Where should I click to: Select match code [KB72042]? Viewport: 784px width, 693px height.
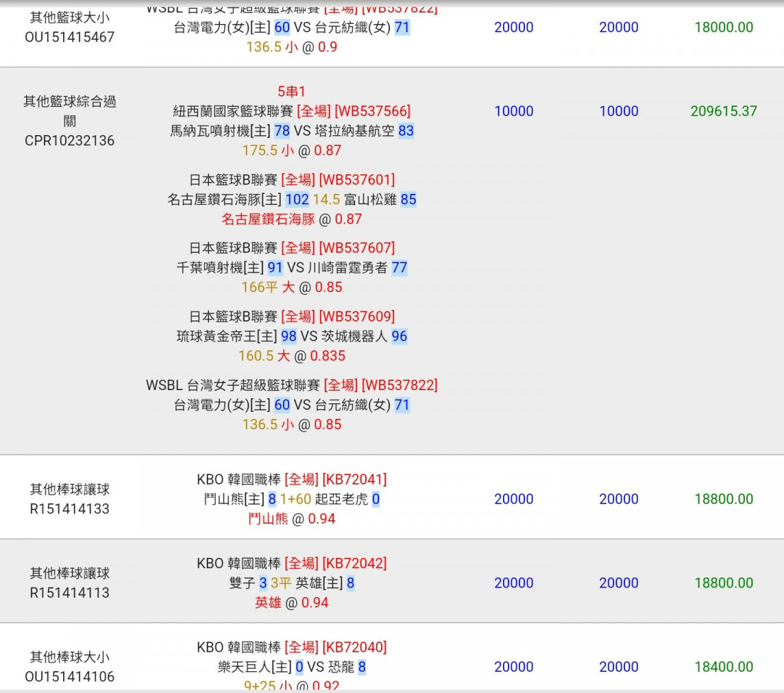coord(354,564)
